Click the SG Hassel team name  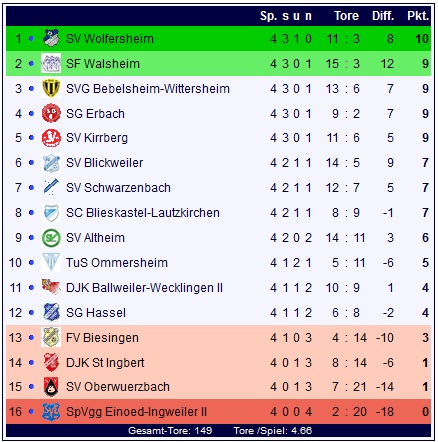tap(96, 313)
